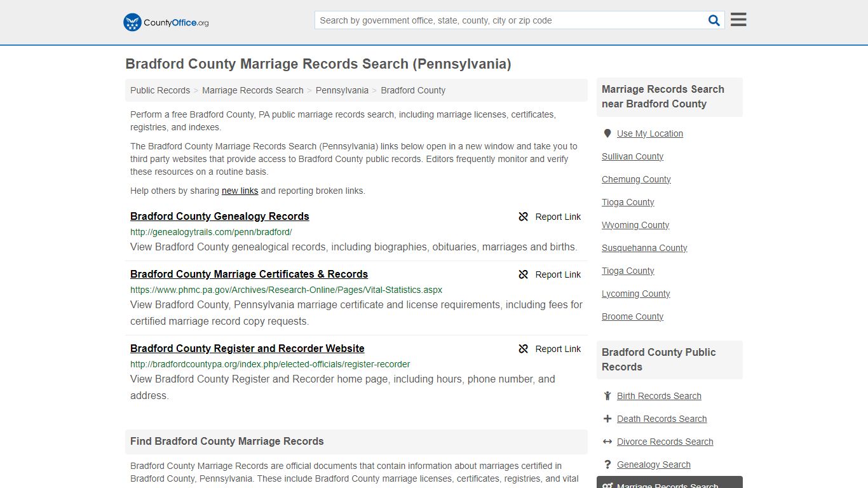Open Bradford County breadcrumb link
Screen dimensions: 868x488
point(413,90)
